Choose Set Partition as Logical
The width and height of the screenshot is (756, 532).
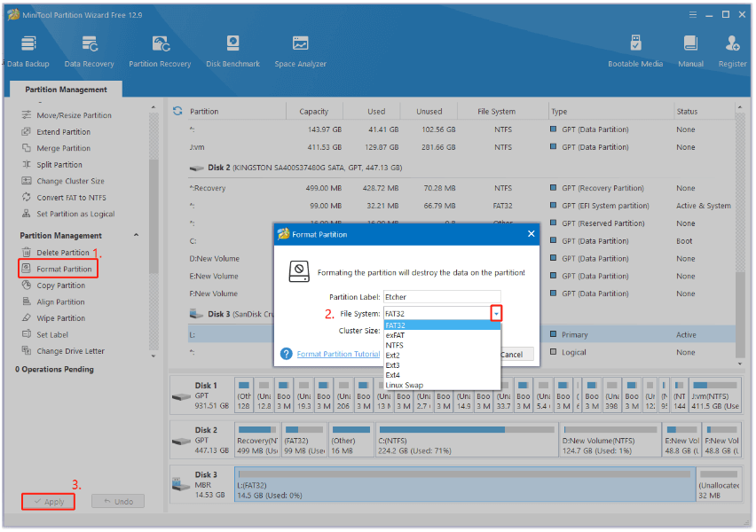pos(68,214)
